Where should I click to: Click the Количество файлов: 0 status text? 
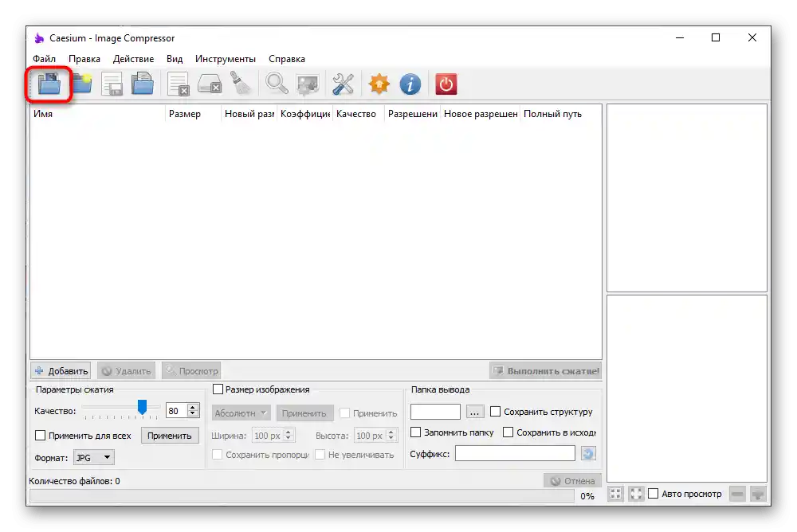tap(74, 481)
